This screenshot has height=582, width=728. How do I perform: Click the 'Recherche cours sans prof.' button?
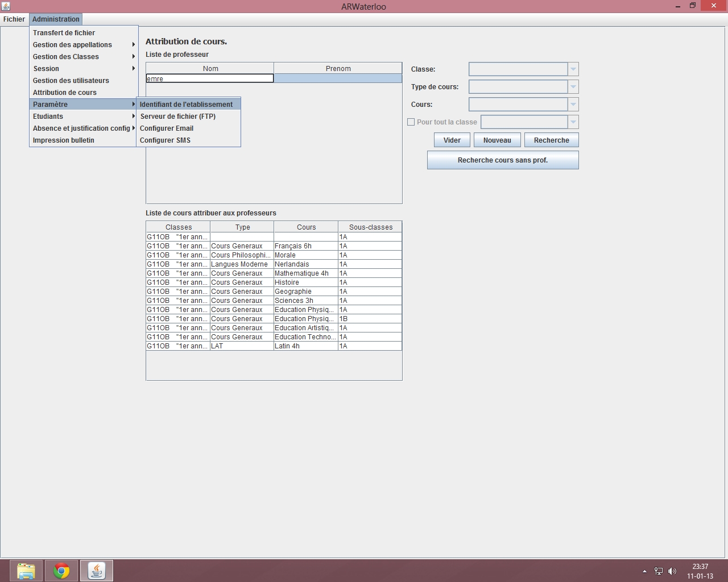coord(503,160)
